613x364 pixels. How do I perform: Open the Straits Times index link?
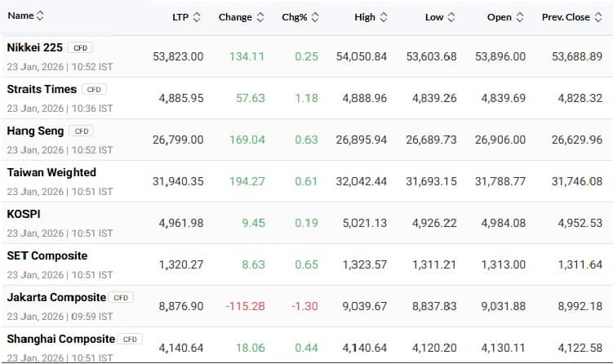42,89
